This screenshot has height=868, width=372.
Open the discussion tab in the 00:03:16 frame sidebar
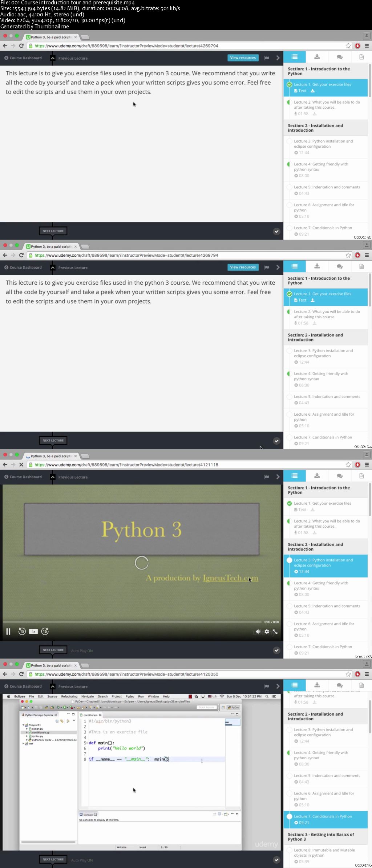point(340,685)
